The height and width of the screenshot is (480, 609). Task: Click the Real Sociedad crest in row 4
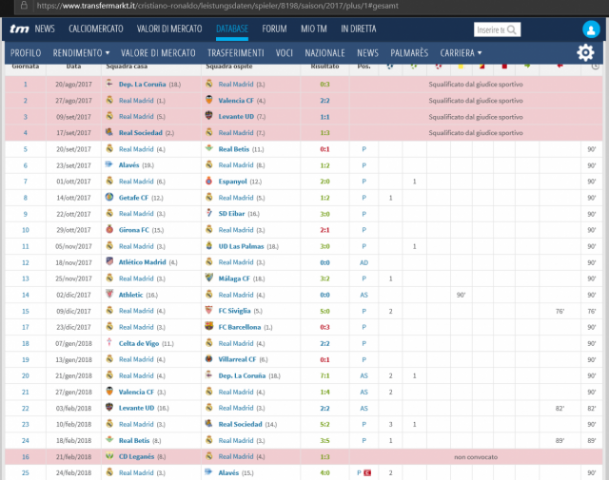110,132
